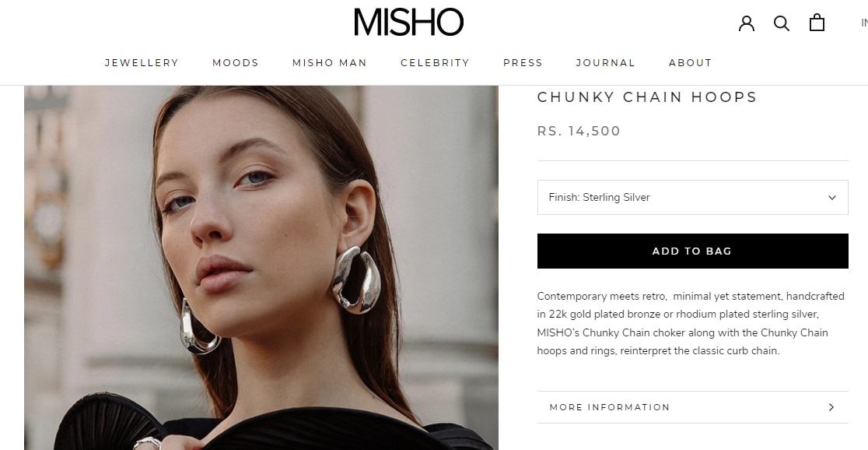Click the Rs. 14,500 price text
The image size is (868, 450).
click(x=579, y=131)
